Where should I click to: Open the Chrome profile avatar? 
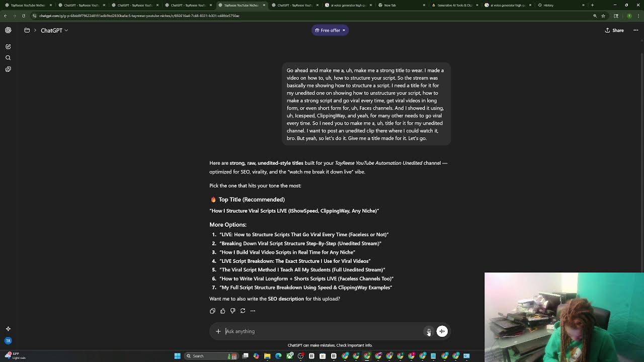pyautogui.click(x=629, y=16)
